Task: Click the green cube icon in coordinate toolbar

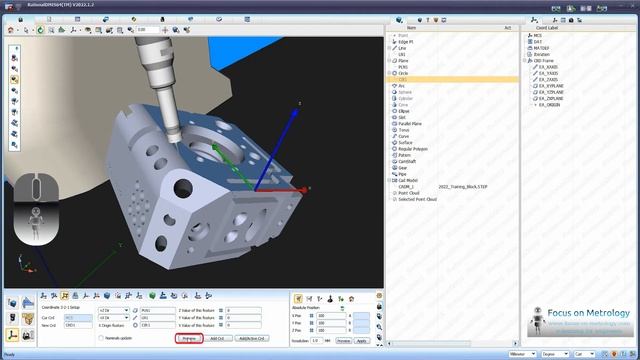Action: 152,296
